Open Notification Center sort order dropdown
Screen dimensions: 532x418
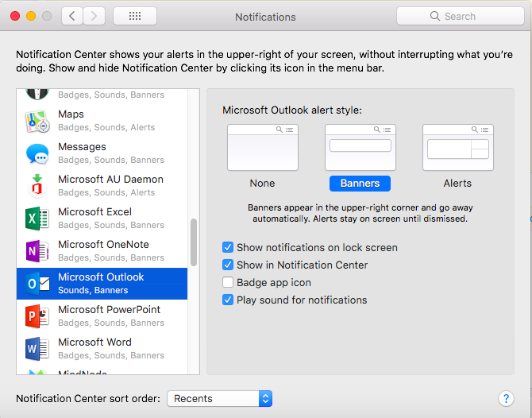pyautogui.click(x=220, y=399)
